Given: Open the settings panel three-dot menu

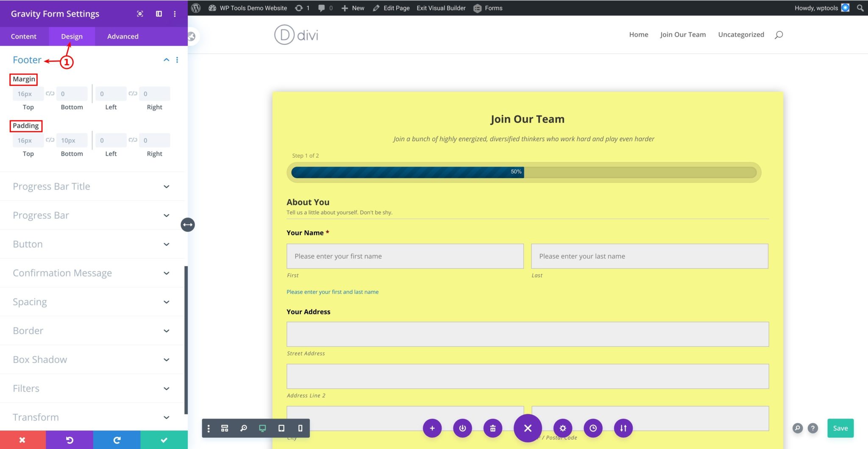Looking at the screenshot, I should tap(175, 14).
